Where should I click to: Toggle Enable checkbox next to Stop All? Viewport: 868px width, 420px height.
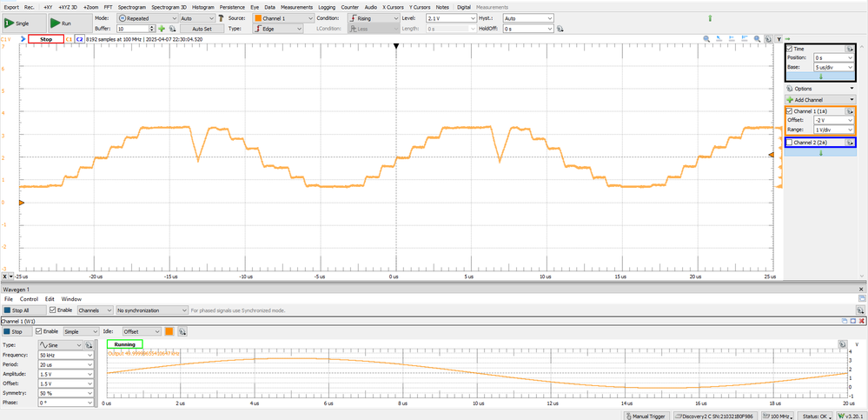(x=53, y=310)
